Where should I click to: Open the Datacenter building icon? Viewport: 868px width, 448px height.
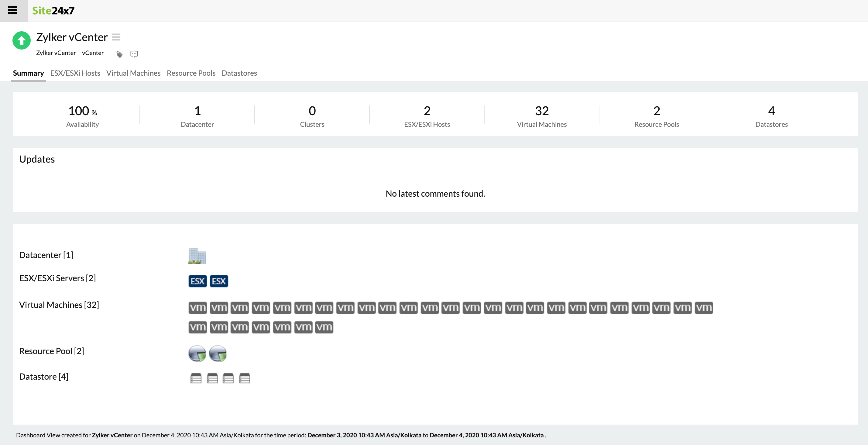click(x=197, y=256)
